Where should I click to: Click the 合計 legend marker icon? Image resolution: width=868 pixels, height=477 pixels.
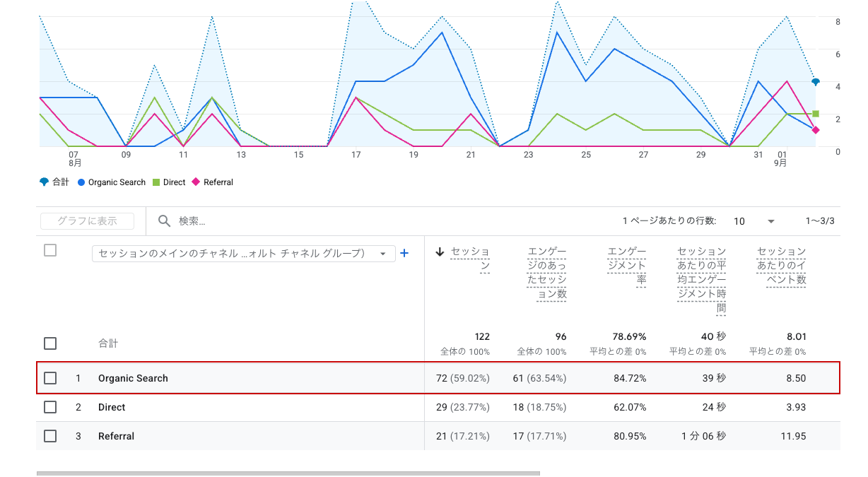45,182
